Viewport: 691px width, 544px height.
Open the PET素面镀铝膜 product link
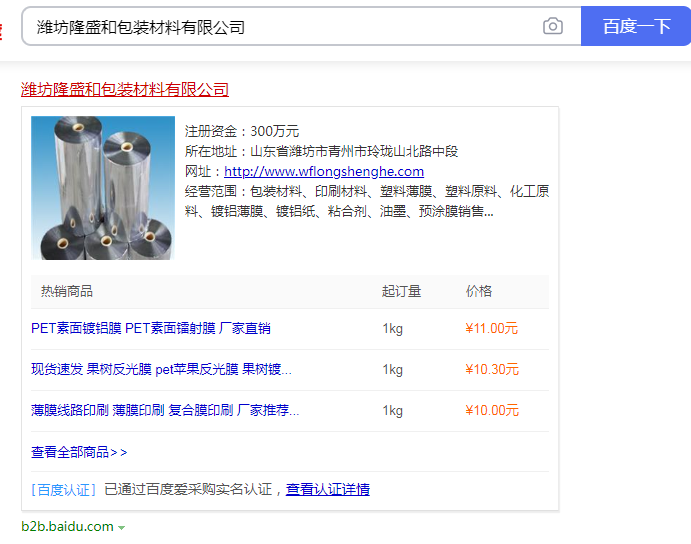click(x=151, y=328)
